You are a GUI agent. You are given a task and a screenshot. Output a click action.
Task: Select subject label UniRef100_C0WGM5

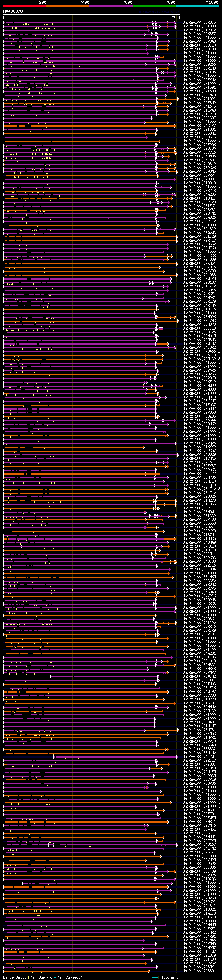click(199, 172)
